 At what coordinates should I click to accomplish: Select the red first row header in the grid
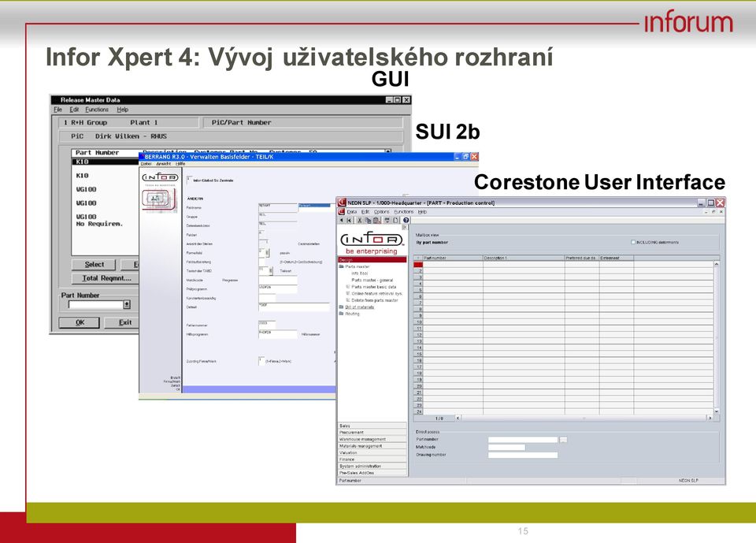click(x=418, y=265)
